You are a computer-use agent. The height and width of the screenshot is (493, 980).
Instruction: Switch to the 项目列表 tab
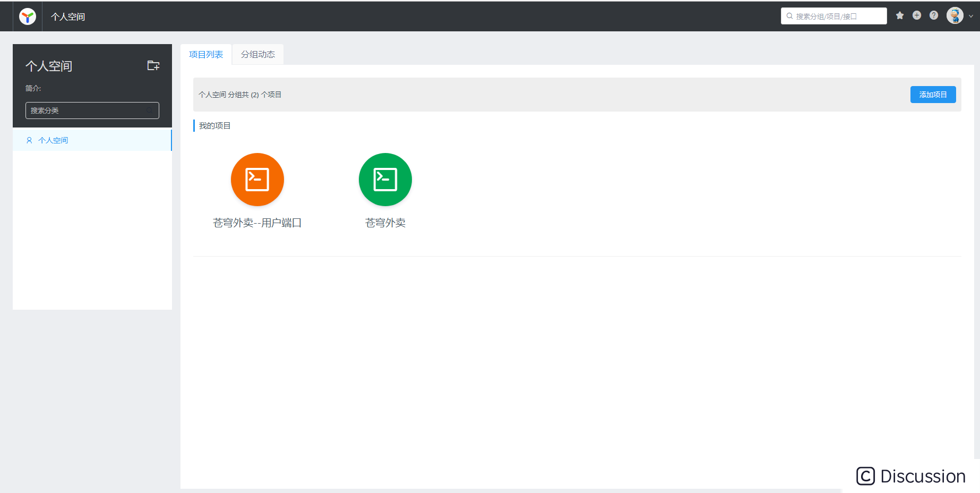205,54
